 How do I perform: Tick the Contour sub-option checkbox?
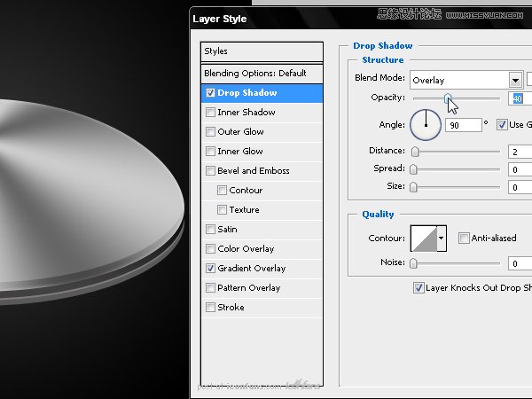tap(222, 190)
